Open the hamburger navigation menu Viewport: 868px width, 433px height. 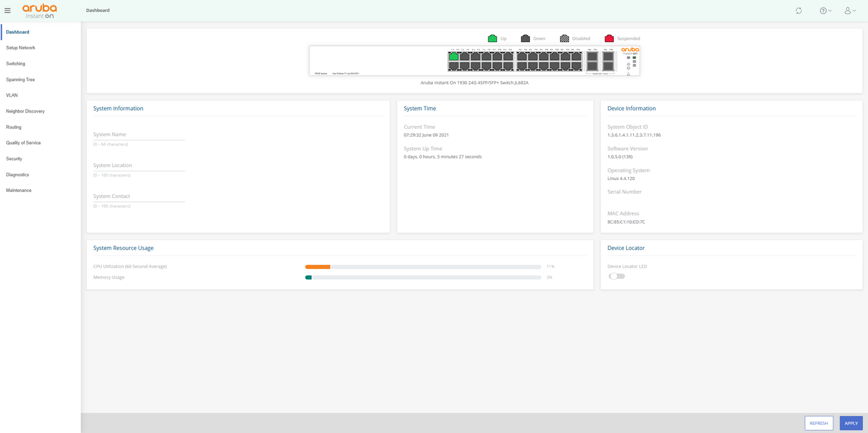(x=7, y=11)
